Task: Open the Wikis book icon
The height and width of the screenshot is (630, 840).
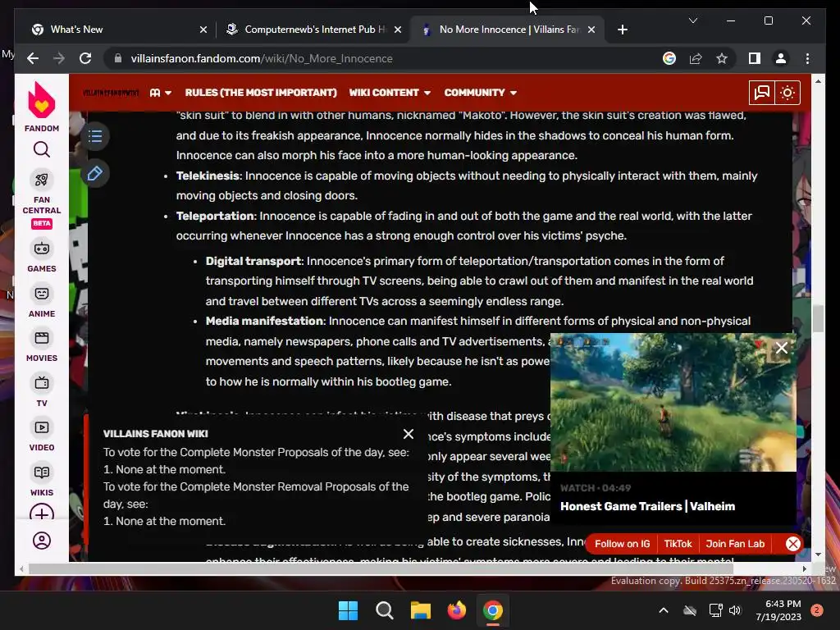Action: tap(42, 472)
